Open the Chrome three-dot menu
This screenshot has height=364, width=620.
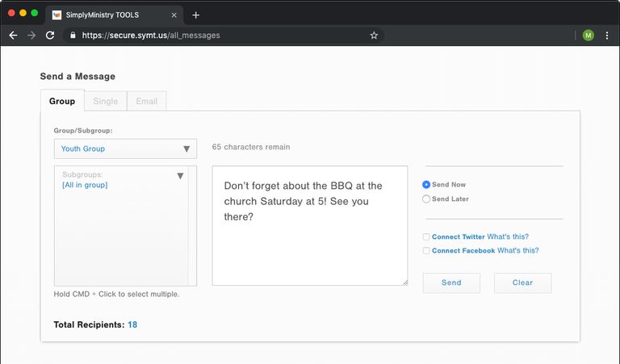tap(607, 36)
